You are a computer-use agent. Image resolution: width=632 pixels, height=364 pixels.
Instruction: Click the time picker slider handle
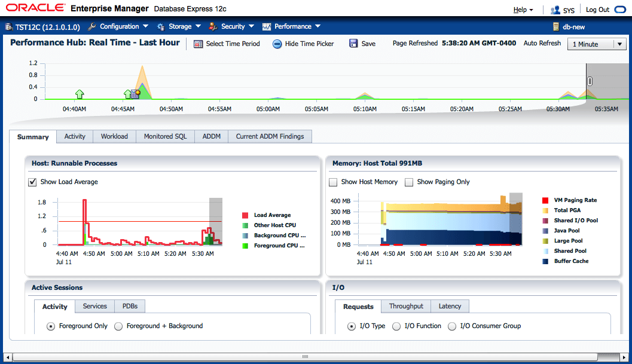590,81
